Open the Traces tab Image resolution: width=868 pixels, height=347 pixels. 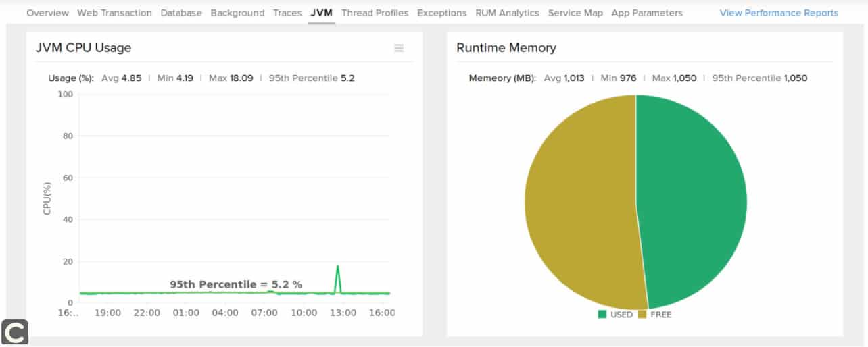pyautogui.click(x=287, y=13)
